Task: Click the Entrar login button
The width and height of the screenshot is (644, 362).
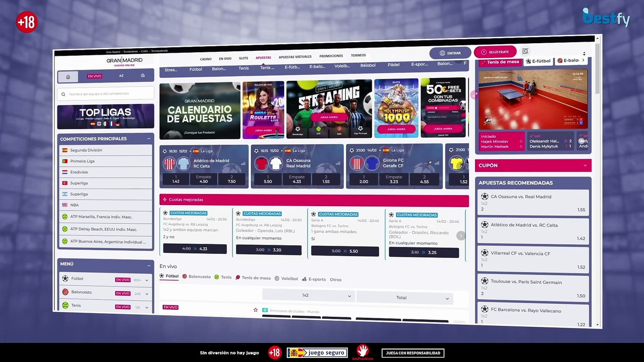Action: (450, 53)
